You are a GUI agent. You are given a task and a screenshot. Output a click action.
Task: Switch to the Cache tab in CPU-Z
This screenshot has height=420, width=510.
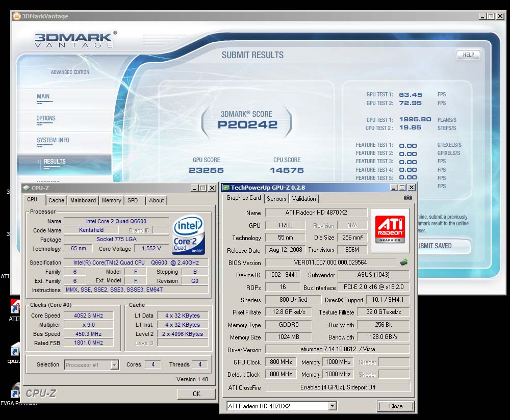tap(56, 200)
